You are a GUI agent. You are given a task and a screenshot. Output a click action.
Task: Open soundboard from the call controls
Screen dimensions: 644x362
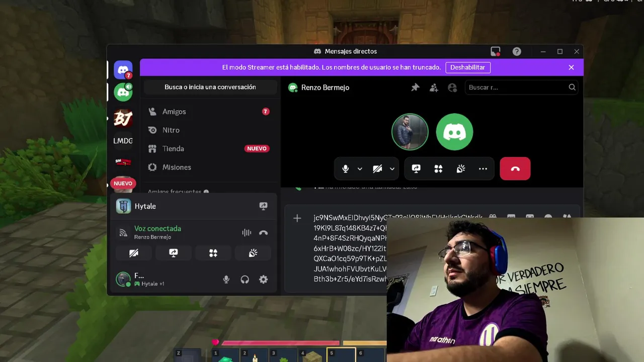click(460, 169)
